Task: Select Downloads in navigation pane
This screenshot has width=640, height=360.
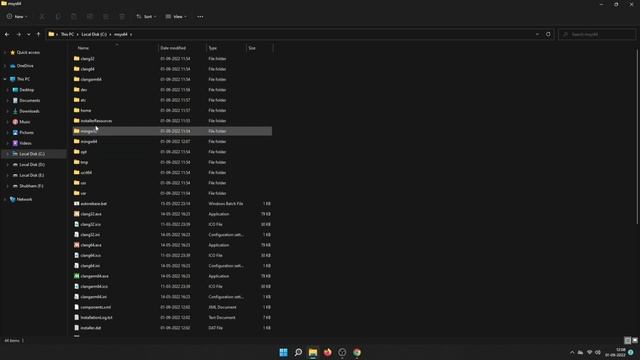Action: click(29, 111)
